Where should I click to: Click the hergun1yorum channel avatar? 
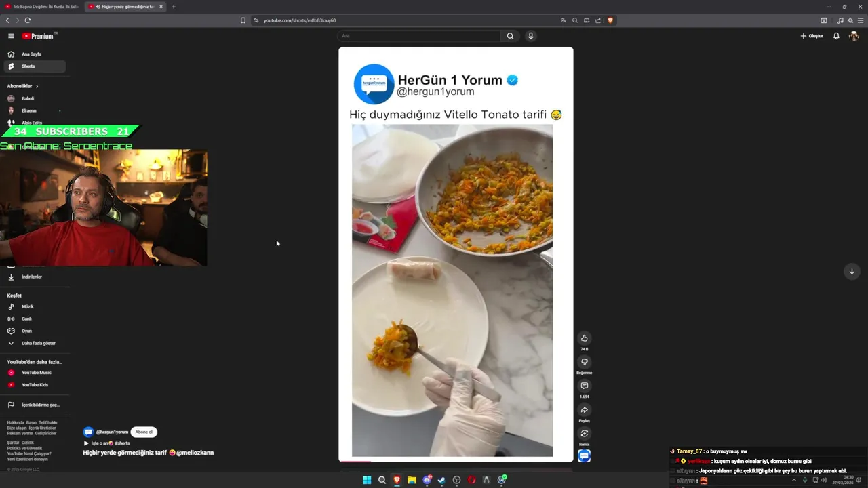click(88, 432)
